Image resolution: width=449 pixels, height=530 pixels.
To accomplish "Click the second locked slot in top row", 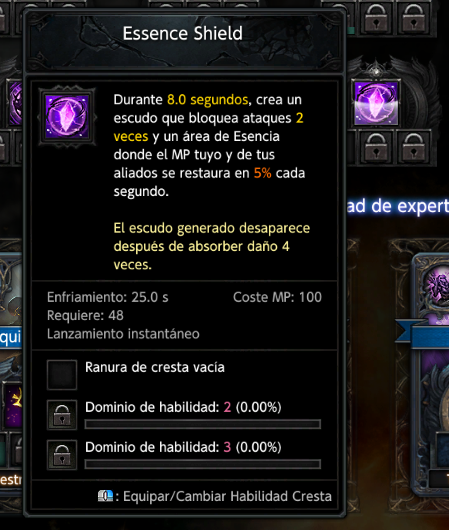I will (x=376, y=18).
